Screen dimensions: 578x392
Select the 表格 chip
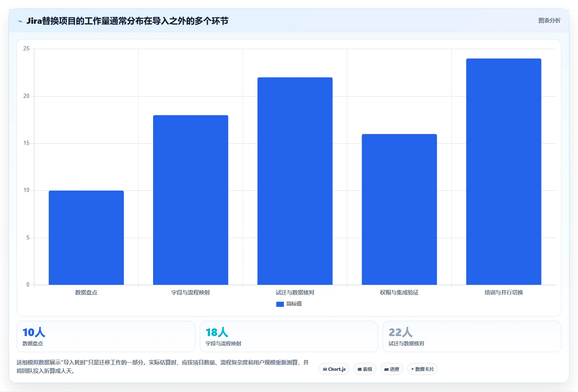[x=365, y=369]
